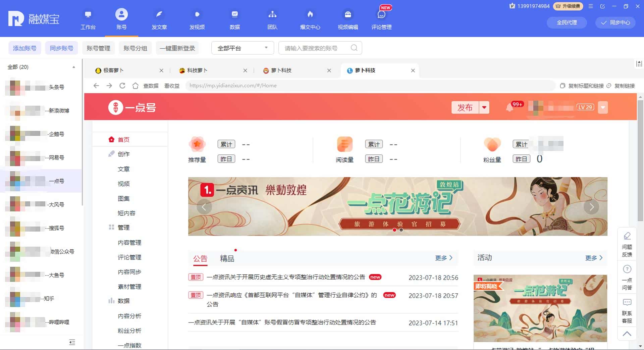Screen dimensions: 644x350
Task: Open the 发文章 article writing icon
Action: point(159,15)
